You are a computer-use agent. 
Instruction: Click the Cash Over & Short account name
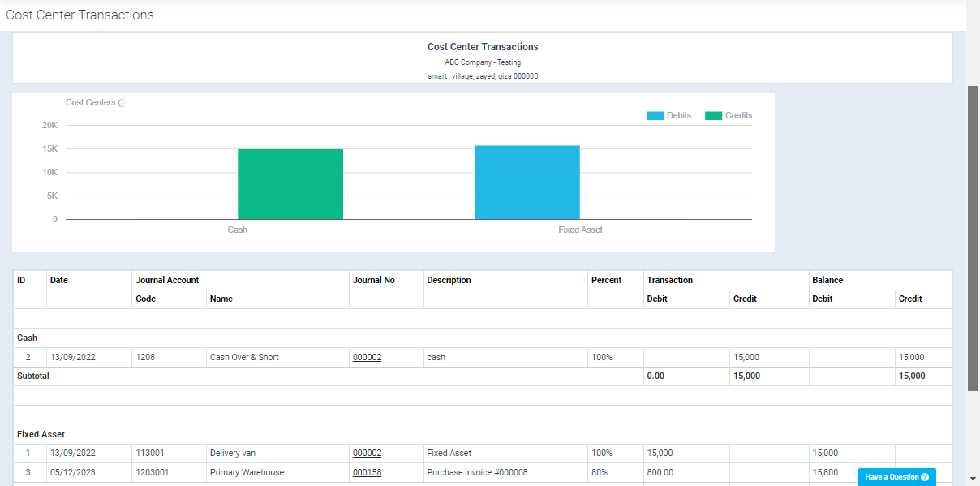[243, 357]
